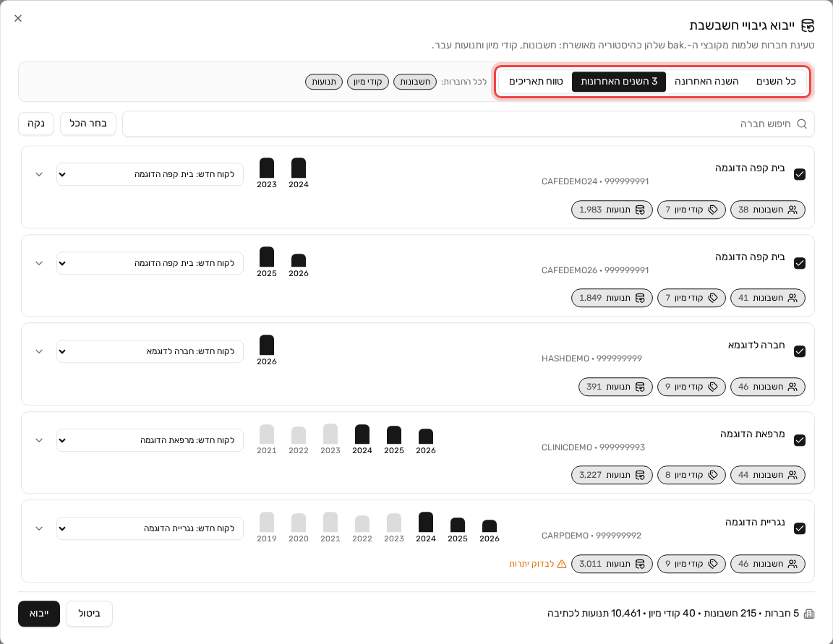This screenshot has height=644, width=833.
Task: Click the tag icon on CAFEDEMO024's '7 קודי מיון' badge
Action: 713,210
